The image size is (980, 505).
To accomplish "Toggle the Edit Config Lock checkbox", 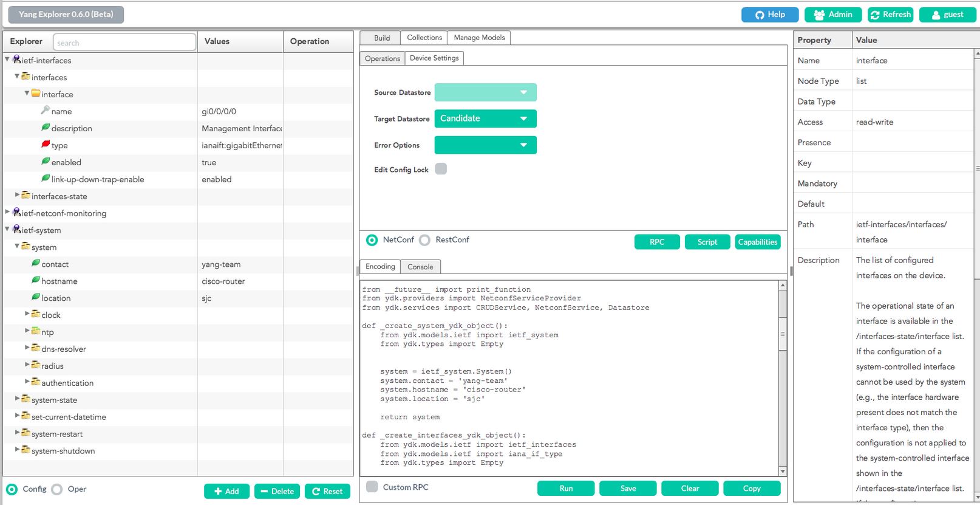I will (441, 169).
